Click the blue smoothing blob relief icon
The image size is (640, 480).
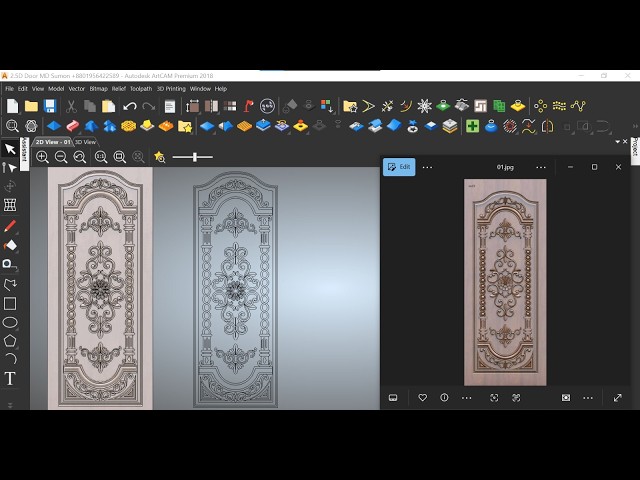pos(491,126)
